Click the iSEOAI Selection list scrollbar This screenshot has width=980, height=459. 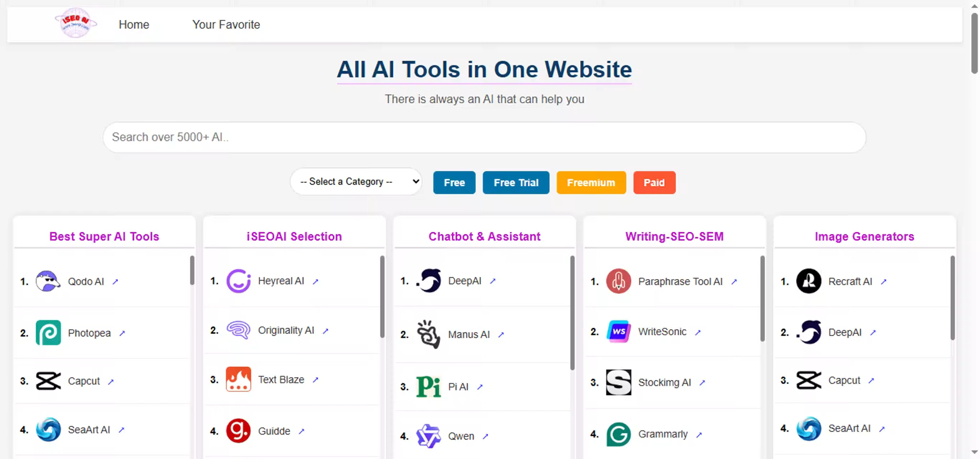coord(382,297)
